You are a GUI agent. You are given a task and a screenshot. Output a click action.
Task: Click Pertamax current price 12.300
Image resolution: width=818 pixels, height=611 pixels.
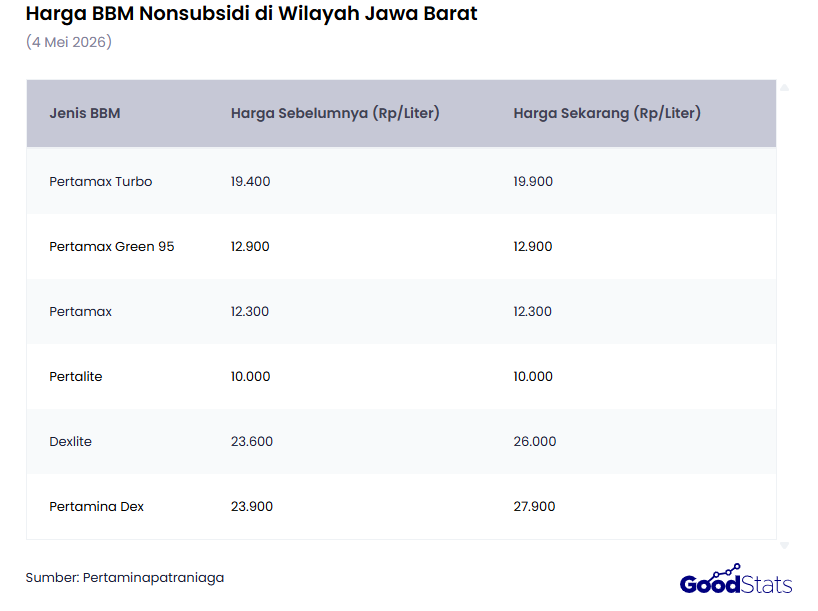pos(532,312)
